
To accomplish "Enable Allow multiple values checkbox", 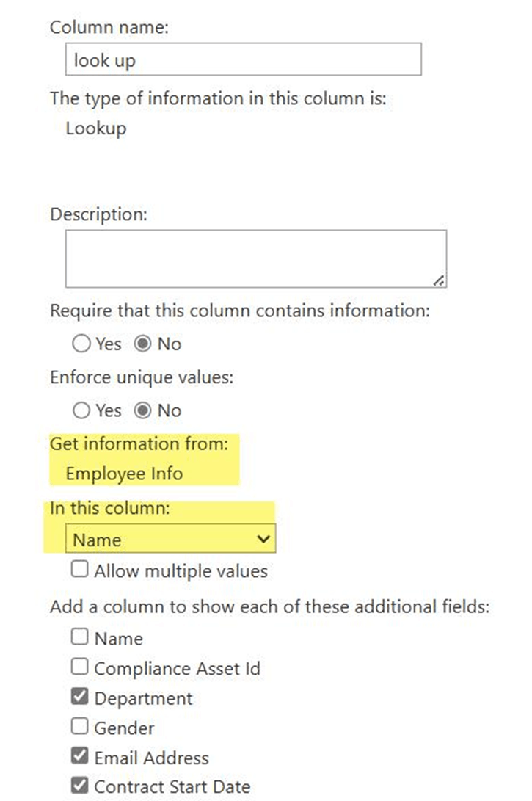I will [79, 569].
